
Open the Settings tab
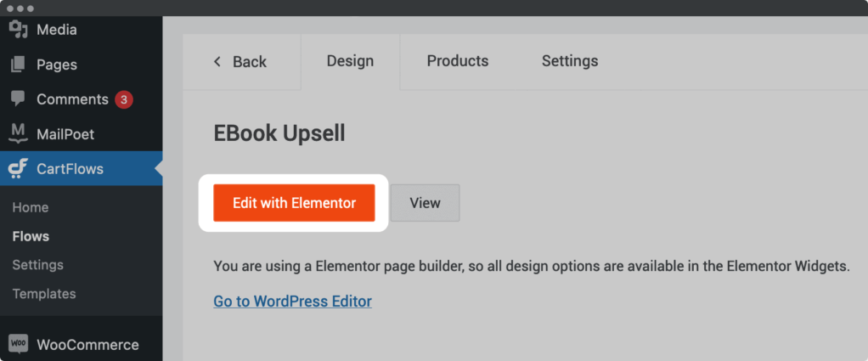pos(570,61)
